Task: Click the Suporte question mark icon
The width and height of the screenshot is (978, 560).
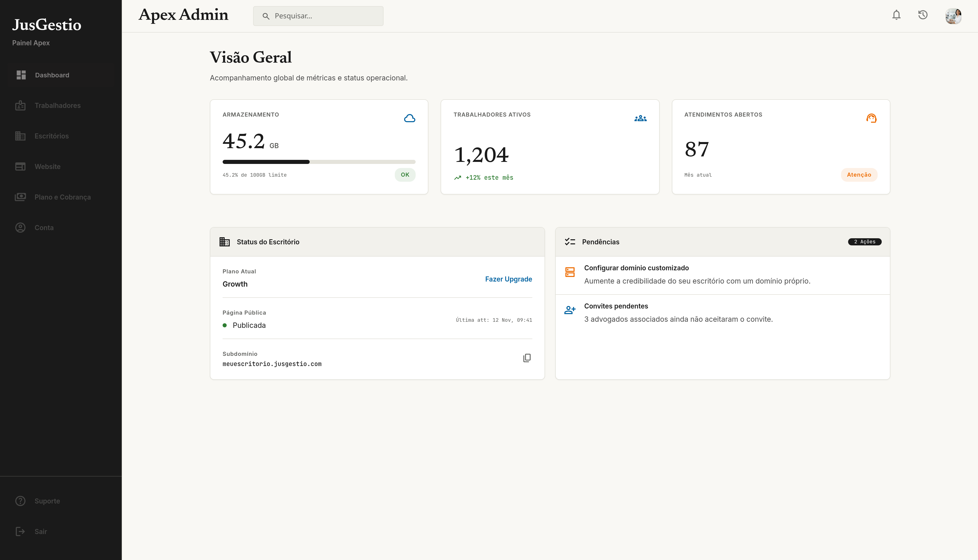Action: [x=20, y=501]
